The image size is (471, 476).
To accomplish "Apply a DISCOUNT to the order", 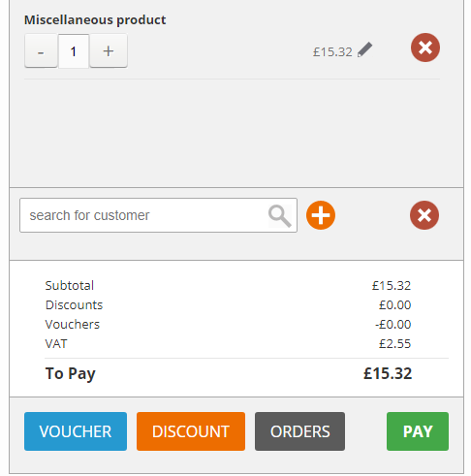I will pos(191,431).
